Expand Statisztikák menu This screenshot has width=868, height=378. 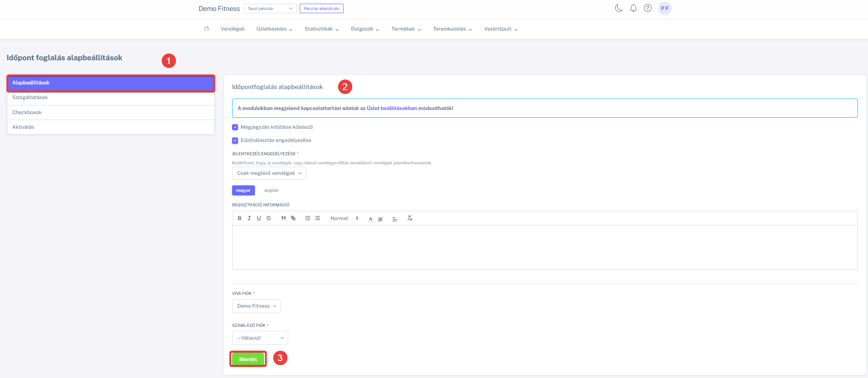(x=322, y=29)
